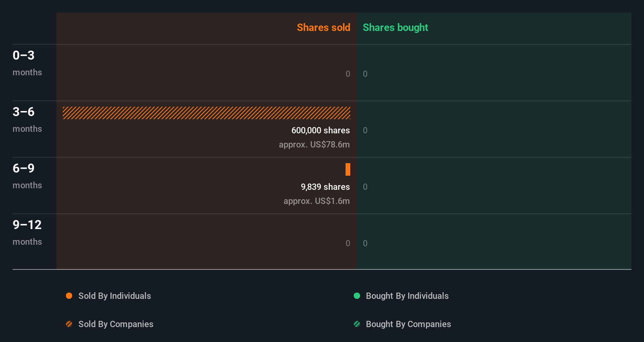Click the Shares bought column header
This screenshot has height=342, width=644.
pyautogui.click(x=395, y=27)
